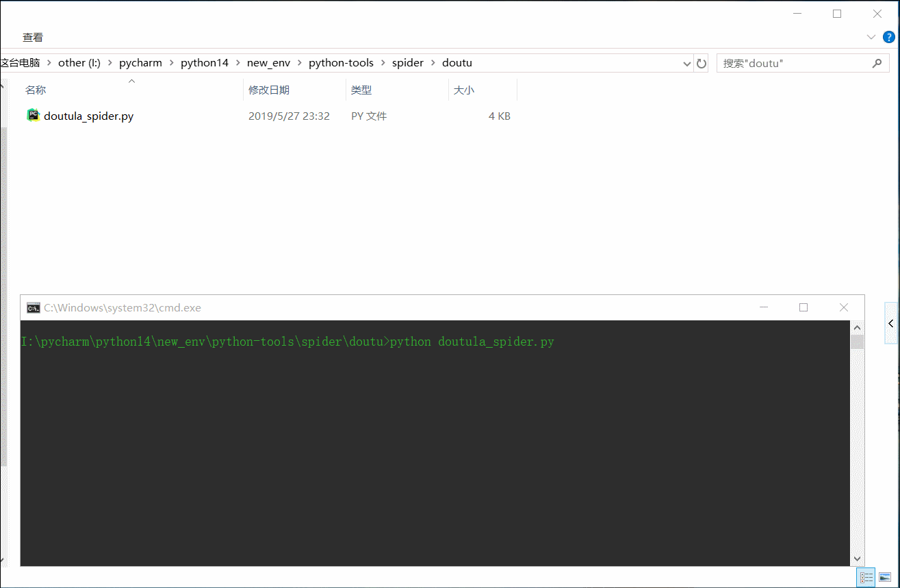
Task: Close the cmd.exe window
Action: tap(844, 307)
